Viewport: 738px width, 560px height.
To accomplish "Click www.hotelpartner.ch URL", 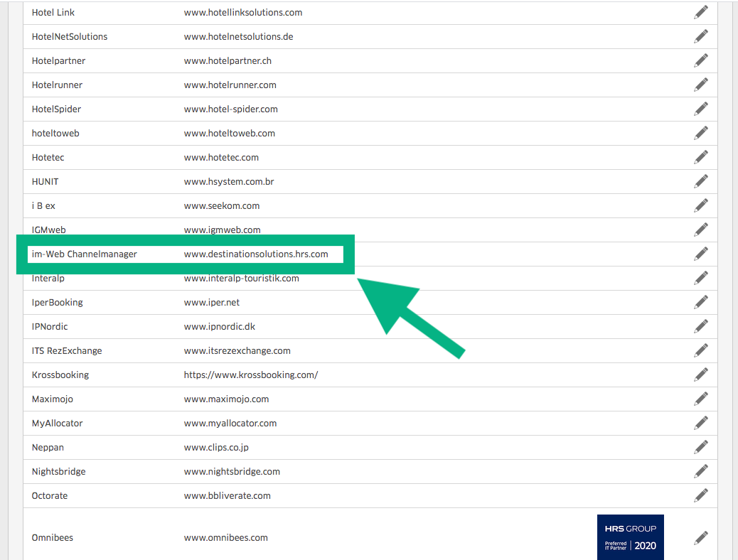I will [x=228, y=60].
